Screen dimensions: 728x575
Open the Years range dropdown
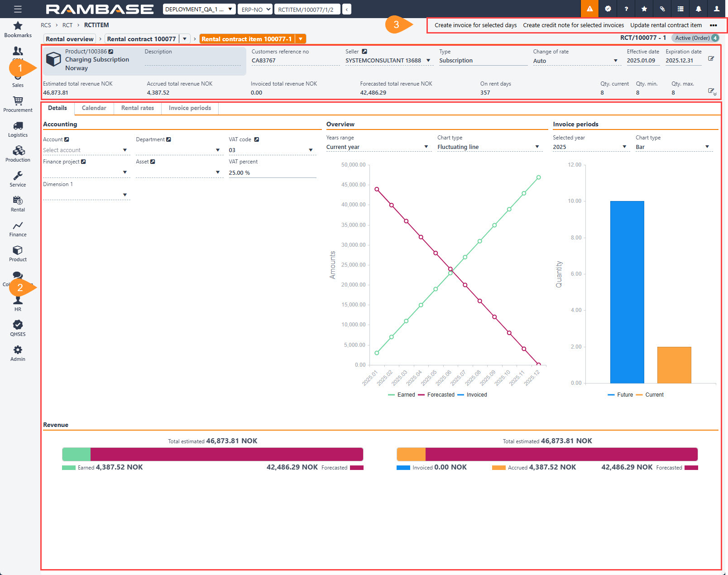[x=426, y=147]
